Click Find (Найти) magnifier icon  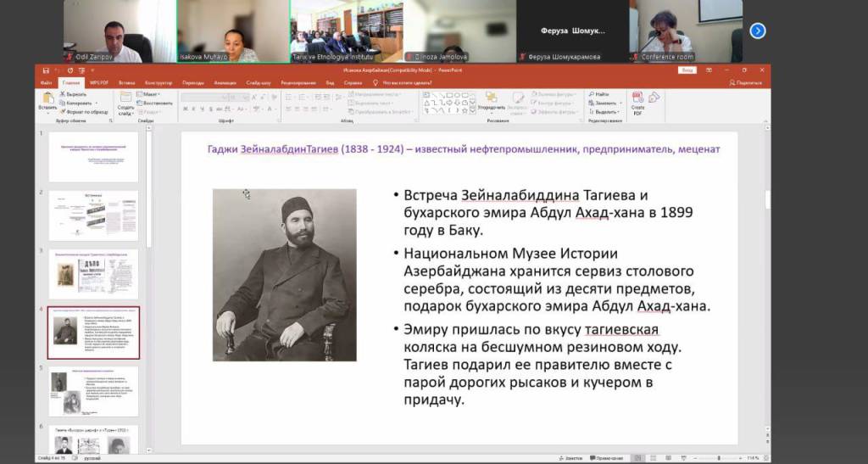coord(592,94)
